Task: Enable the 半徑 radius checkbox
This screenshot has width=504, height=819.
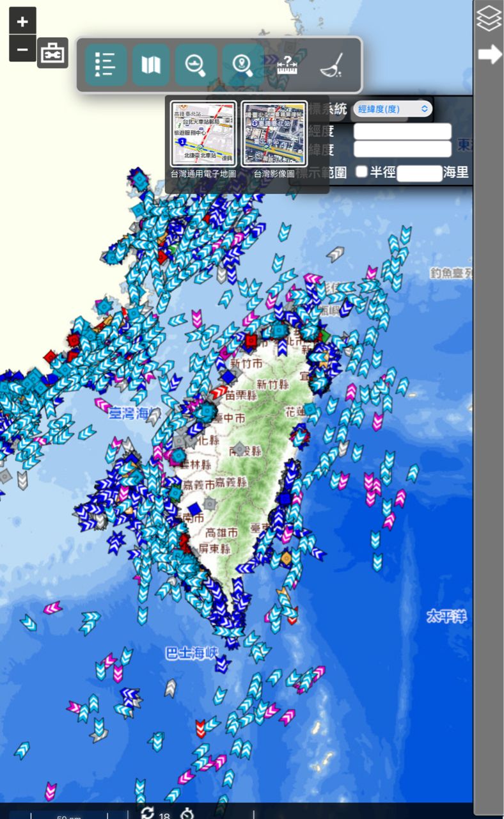Action: pos(362,171)
